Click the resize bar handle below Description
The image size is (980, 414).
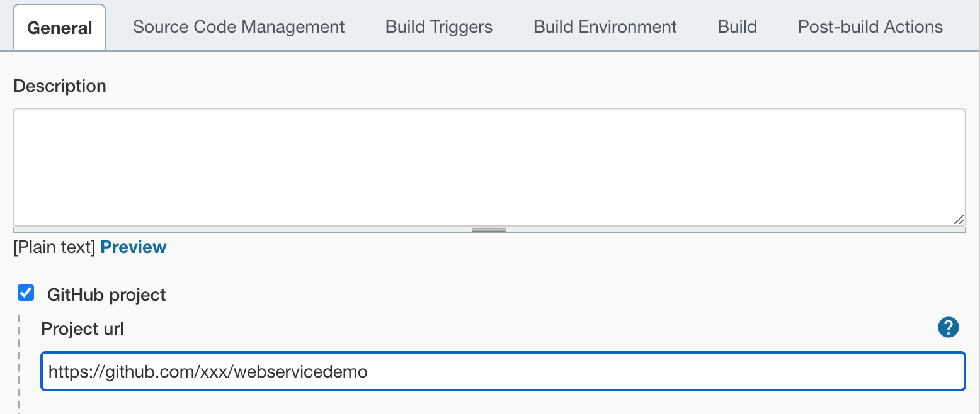(489, 230)
